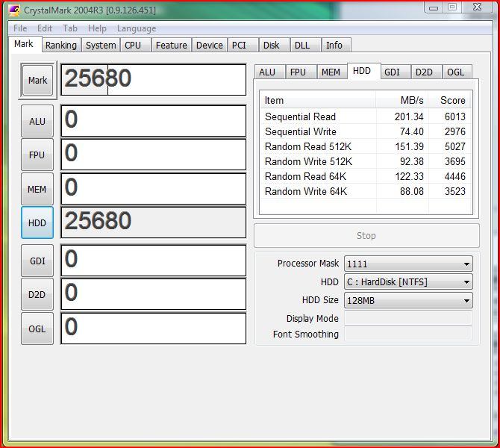
Task: Maximize the CrystalMark window
Action: point(451,7)
